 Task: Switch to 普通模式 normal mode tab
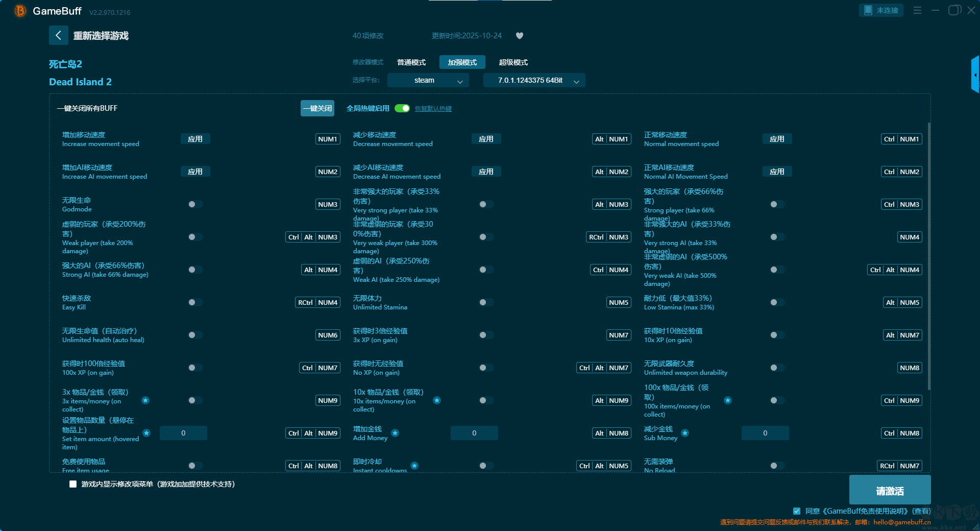[411, 62]
